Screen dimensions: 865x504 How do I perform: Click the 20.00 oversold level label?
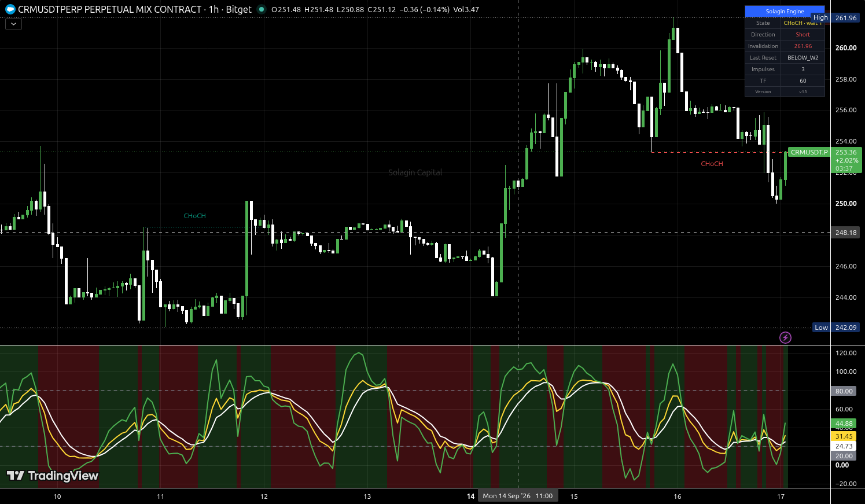[x=844, y=456]
